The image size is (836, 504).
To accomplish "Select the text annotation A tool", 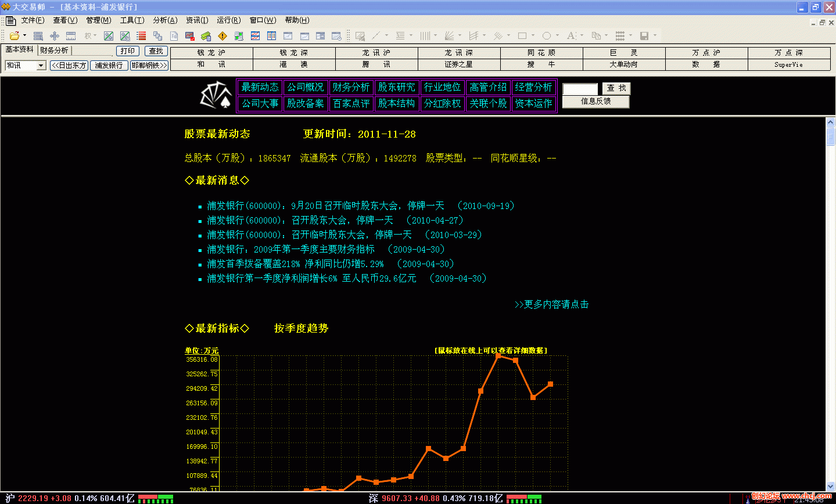I will pos(571,35).
